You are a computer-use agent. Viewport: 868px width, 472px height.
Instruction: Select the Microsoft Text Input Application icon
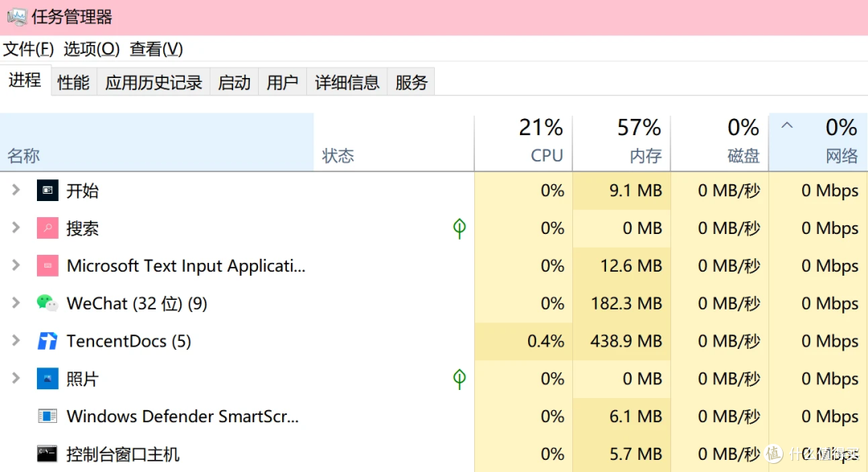tap(47, 265)
